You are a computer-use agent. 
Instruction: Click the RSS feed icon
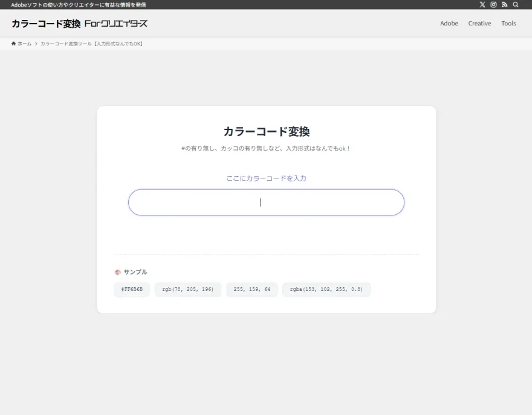[x=505, y=5]
